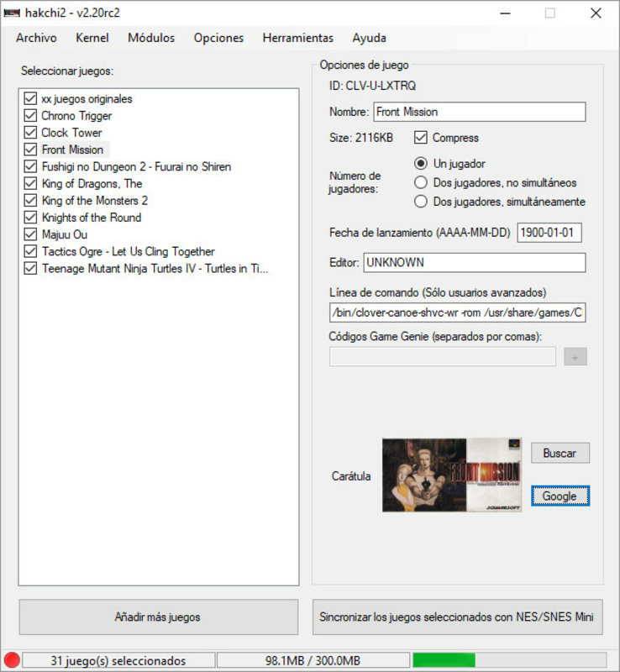
Task: Select Dos jugadores, simultáneamente option
Action: click(421, 202)
